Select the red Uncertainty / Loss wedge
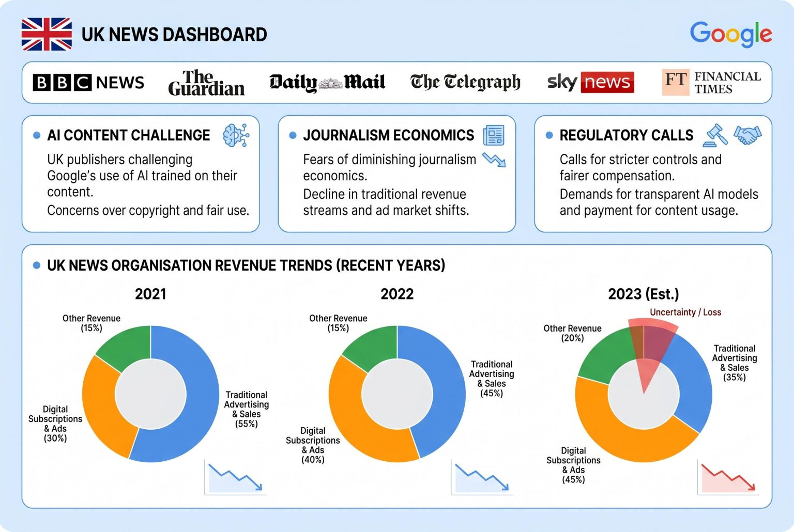This screenshot has height=532, width=794. click(651, 341)
